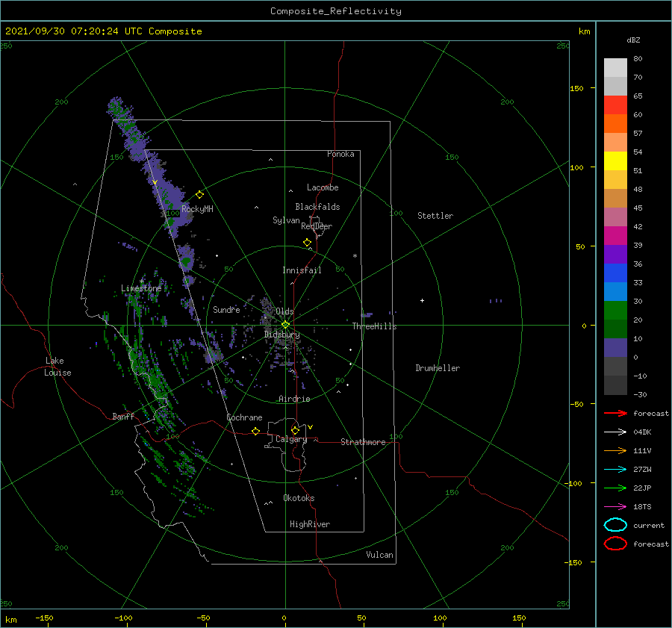Click the Cochrane town label
Viewport: 672px width, 628px height.
point(244,417)
